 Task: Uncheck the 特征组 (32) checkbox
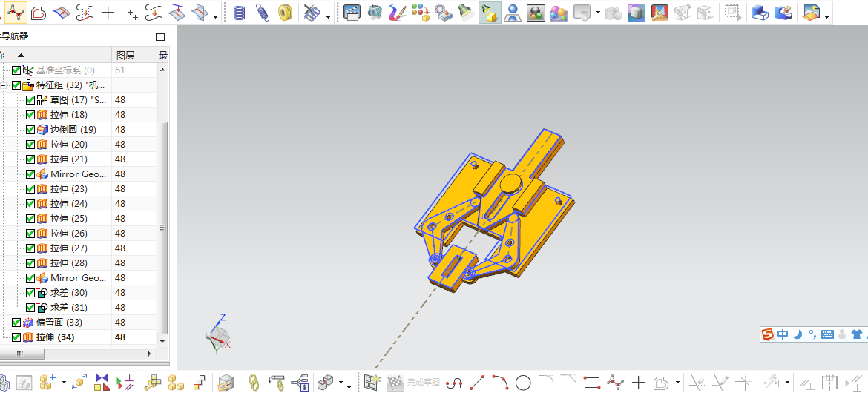16,85
